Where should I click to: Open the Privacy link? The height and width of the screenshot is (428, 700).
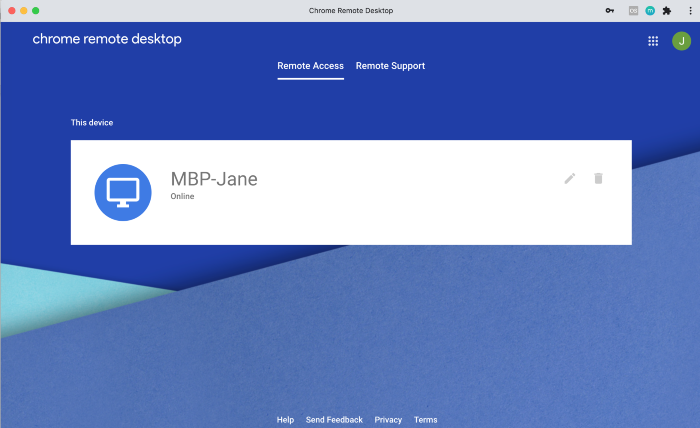[x=388, y=420]
